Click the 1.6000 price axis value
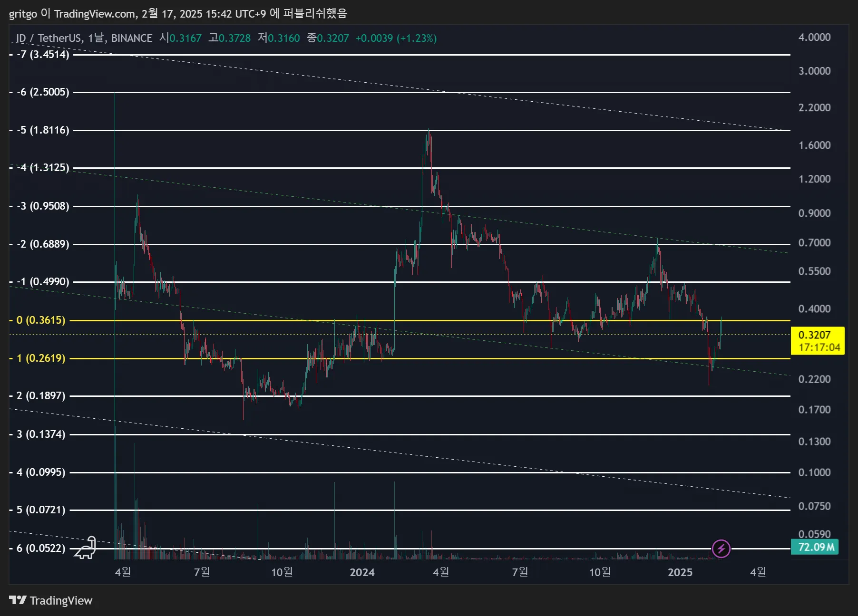This screenshot has width=858, height=616. 814,145
